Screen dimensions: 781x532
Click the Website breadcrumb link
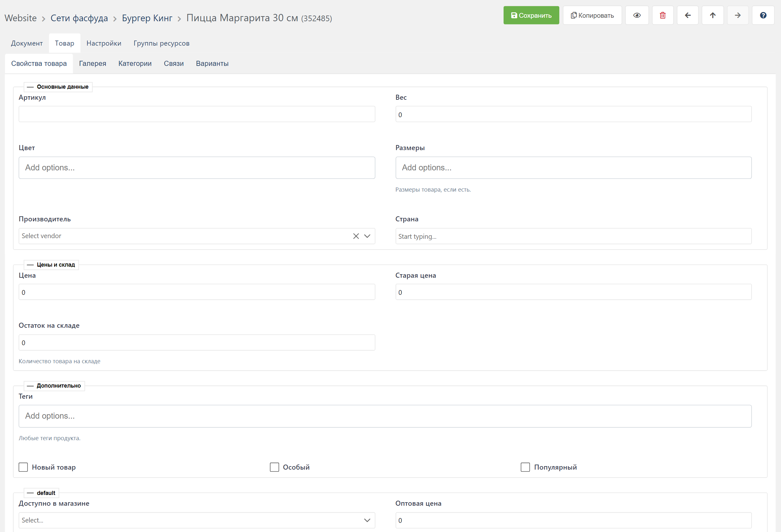pyautogui.click(x=21, y=18)
